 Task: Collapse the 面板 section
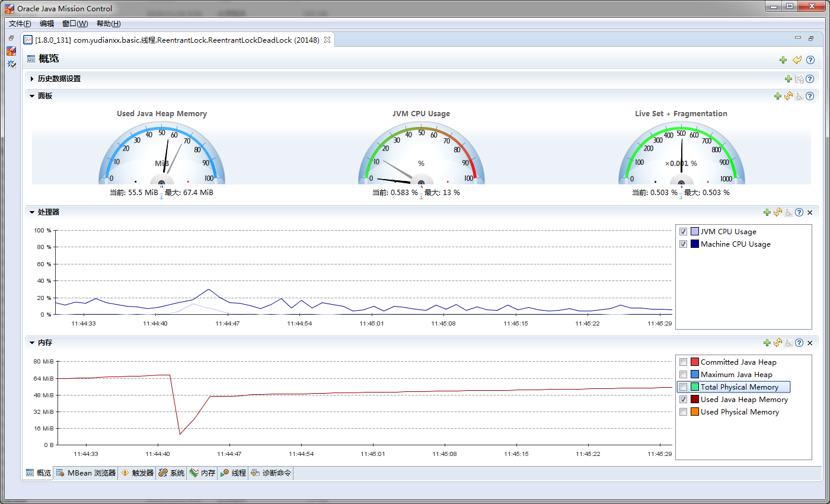[31, 95]
